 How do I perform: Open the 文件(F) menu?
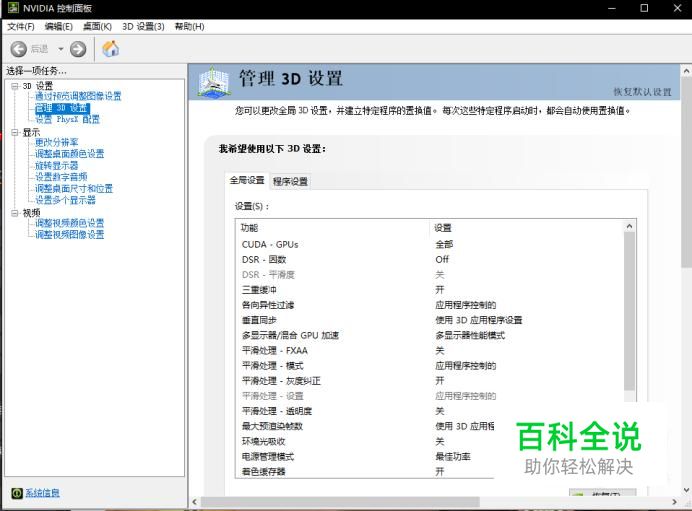tap(20, 26)
